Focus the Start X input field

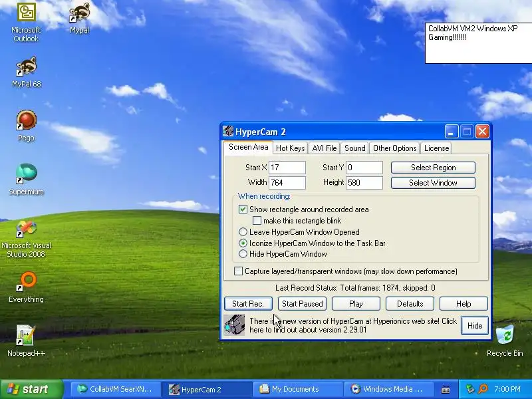[x=287, y=168]
